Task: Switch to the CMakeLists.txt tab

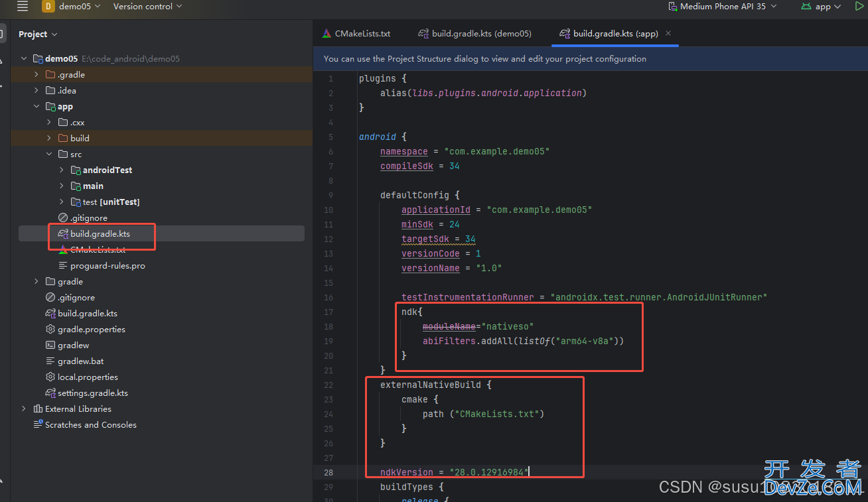Action: tap(356, 33)
